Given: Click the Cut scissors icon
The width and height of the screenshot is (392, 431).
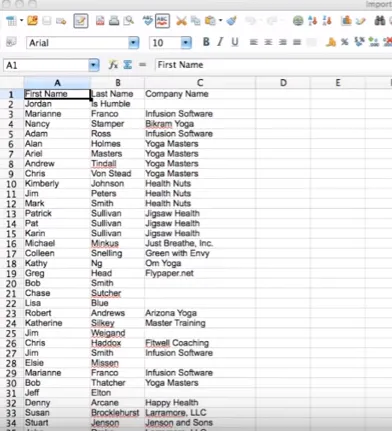Looking at the screenshot, I should pyautogui.click(x=181, y=21).
